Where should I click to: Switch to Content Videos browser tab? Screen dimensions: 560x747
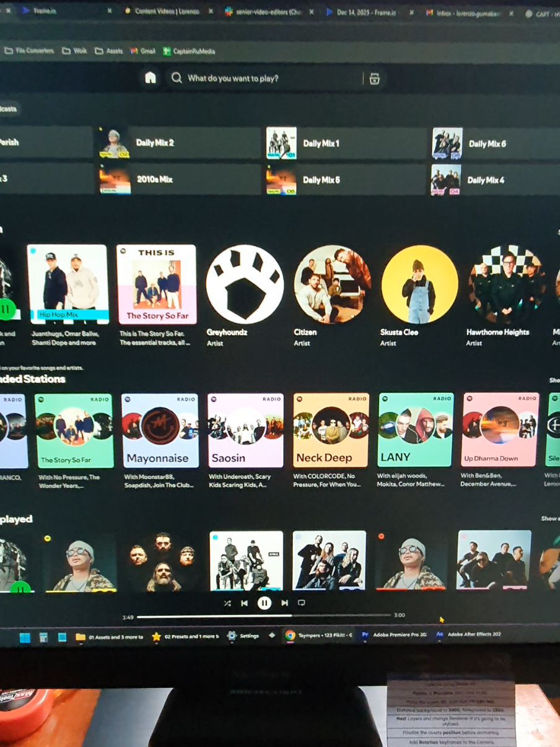click(x=166, y=12)
